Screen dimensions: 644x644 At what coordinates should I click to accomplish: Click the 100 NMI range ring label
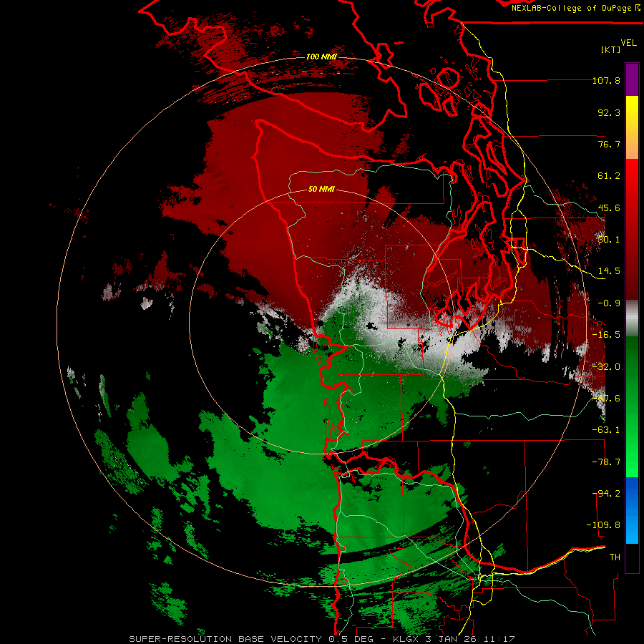[x=321, y=57]
